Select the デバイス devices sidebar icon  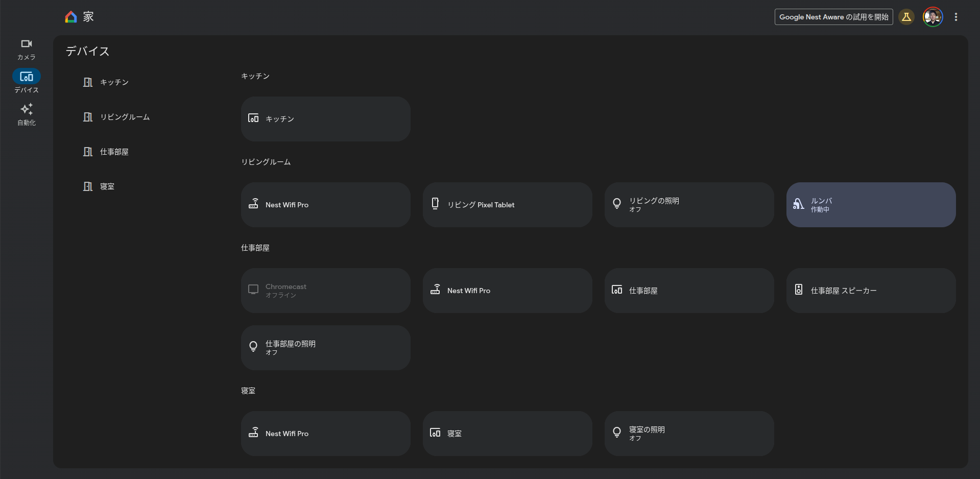pos(27,77)
